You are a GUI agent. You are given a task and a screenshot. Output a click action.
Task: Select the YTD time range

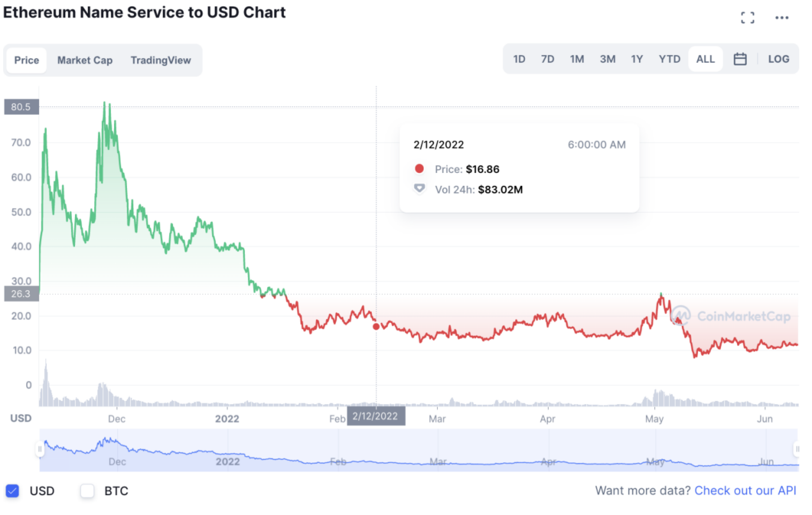click(670, 59)
